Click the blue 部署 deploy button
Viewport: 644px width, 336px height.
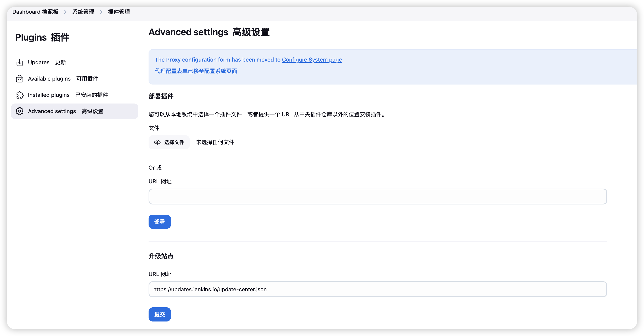pyautogui.click(x=160, y=222)
